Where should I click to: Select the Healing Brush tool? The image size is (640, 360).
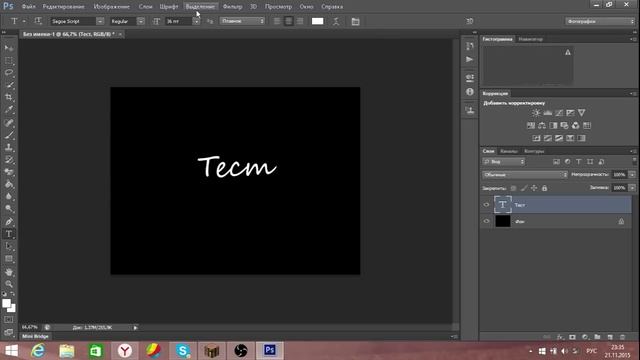(x=9, y=122)
